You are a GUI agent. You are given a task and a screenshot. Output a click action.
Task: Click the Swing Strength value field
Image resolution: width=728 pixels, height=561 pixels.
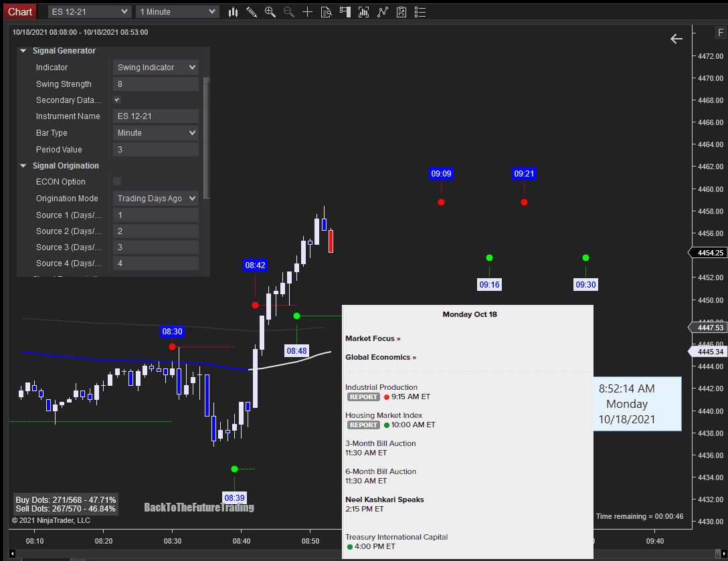(156, 84)
